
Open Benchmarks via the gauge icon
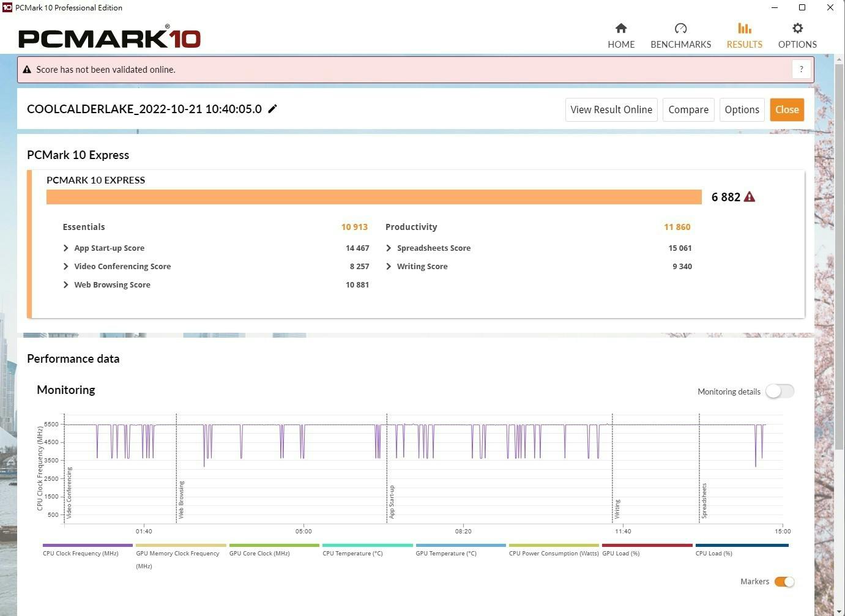tap(680, 29)
